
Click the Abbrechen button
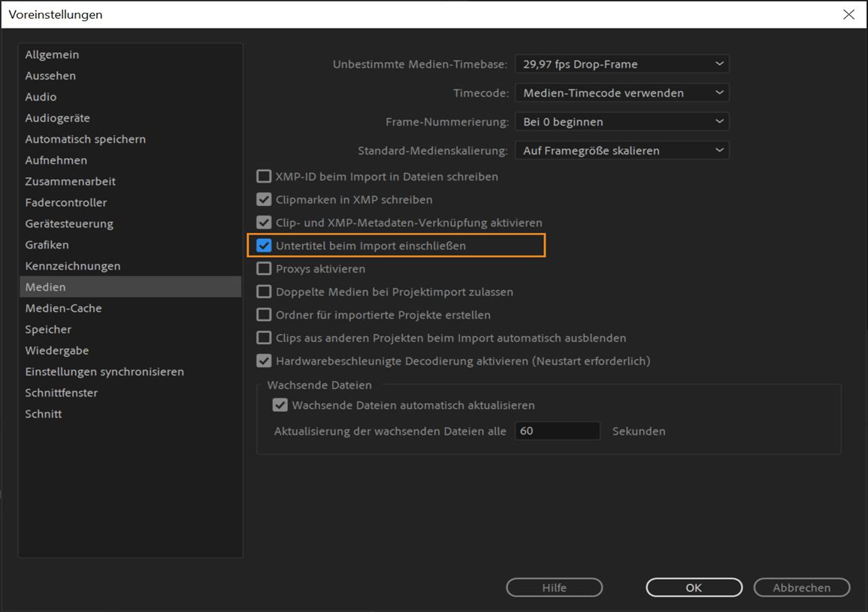[x=802, y=588]
